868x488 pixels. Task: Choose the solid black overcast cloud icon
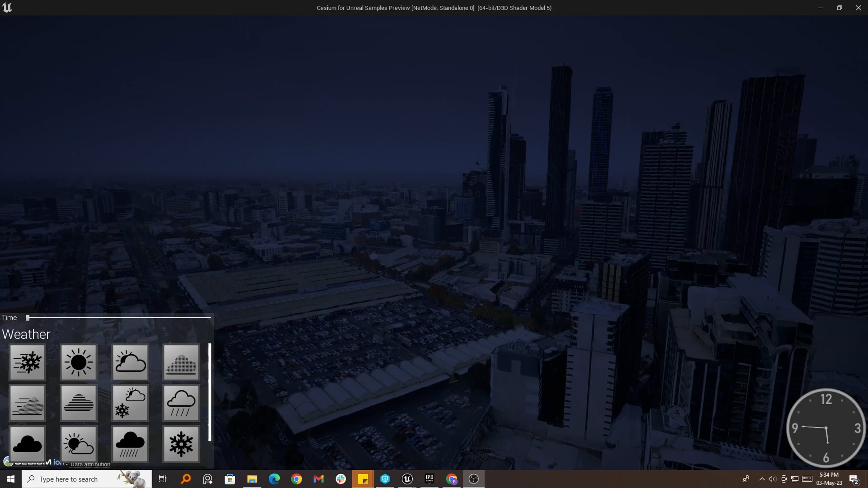click(27, 444)
